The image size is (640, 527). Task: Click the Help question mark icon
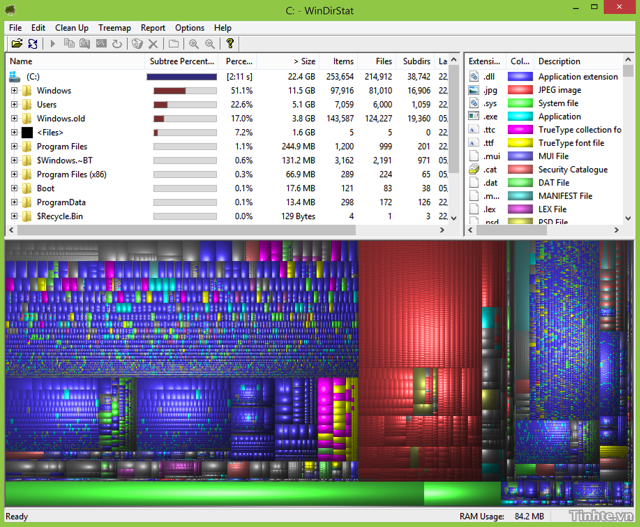click(x=230, y=43)
